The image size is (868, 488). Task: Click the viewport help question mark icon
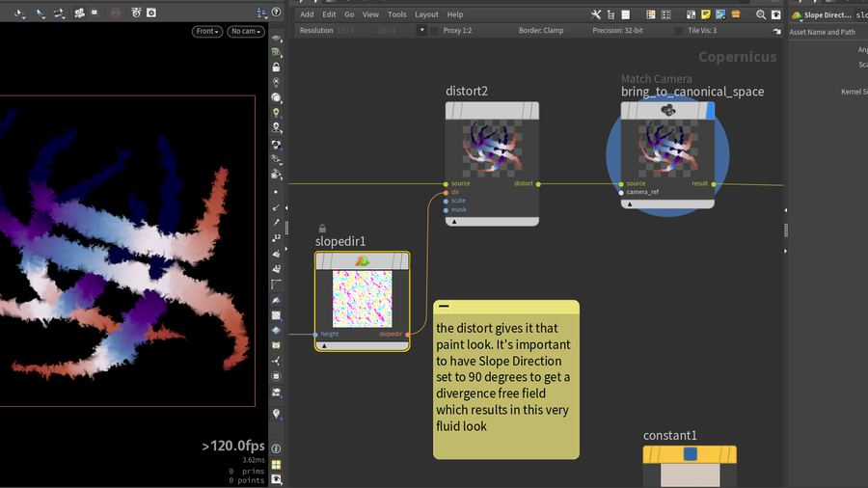coord(277,13)
